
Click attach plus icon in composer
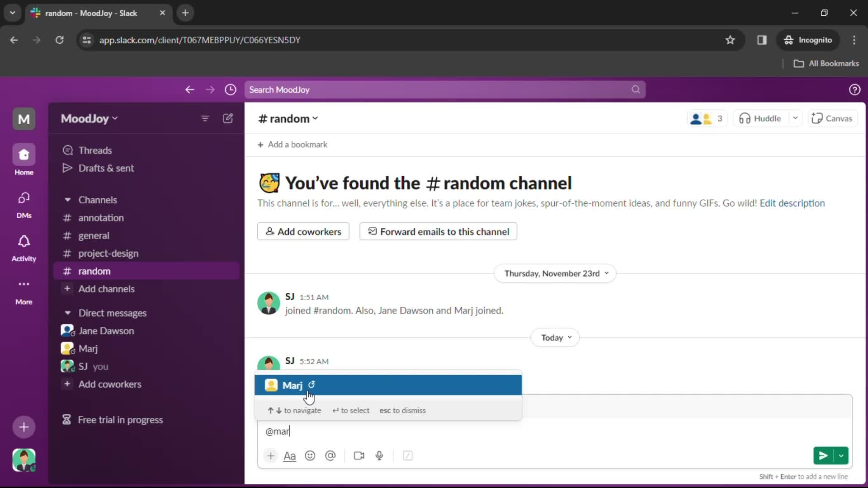270,456
